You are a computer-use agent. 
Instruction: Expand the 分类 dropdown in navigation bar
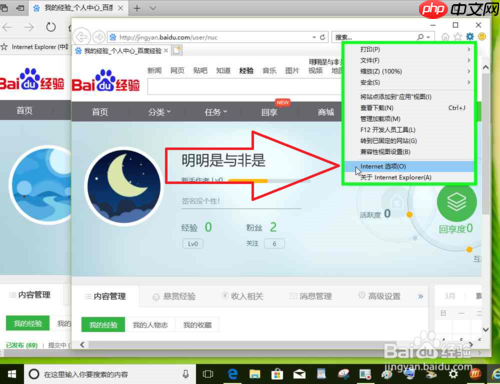pyautogui.click(x=159, y=112)
